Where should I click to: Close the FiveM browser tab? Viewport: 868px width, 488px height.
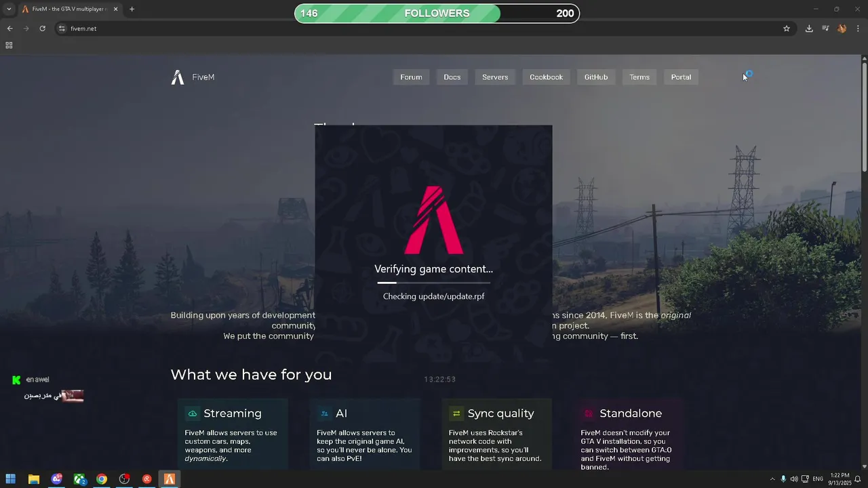pos(116,9)
